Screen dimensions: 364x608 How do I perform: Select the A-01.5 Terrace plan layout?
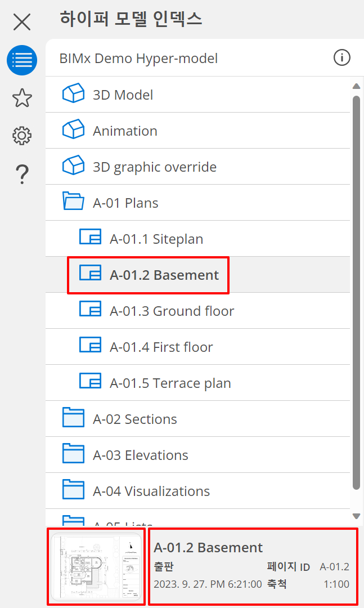(x=170, y=383)
